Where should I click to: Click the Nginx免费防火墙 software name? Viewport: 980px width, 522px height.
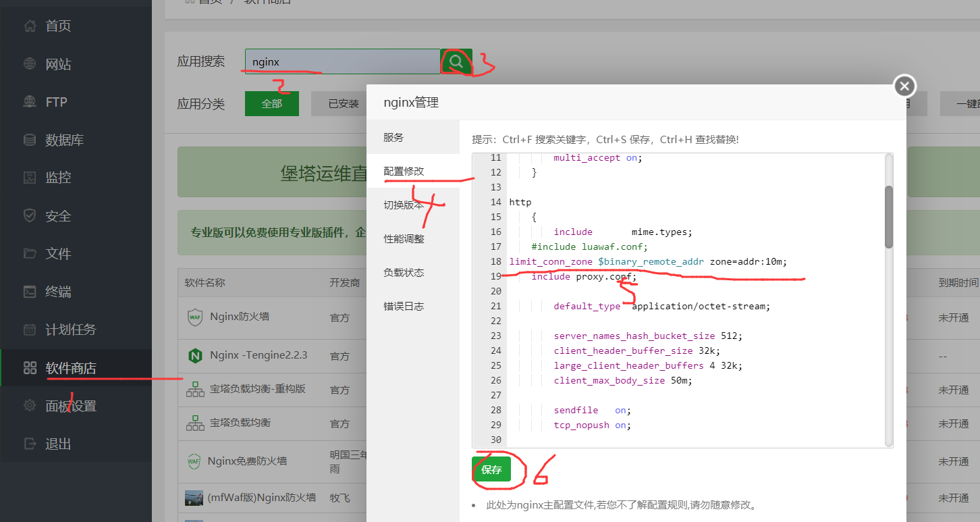(247, 461)
